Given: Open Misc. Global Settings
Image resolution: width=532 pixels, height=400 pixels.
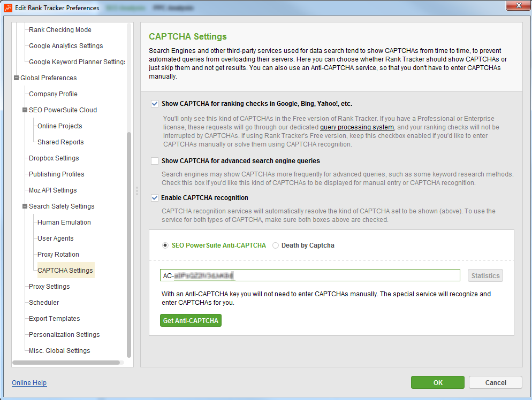Looking at the screenshot, I should point(59,350).
